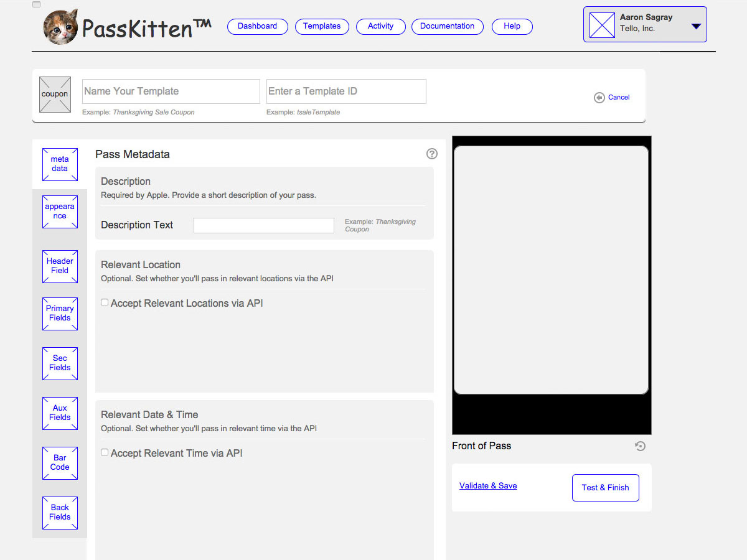
Task: Focus the Description Text input box
Action: 264,225
